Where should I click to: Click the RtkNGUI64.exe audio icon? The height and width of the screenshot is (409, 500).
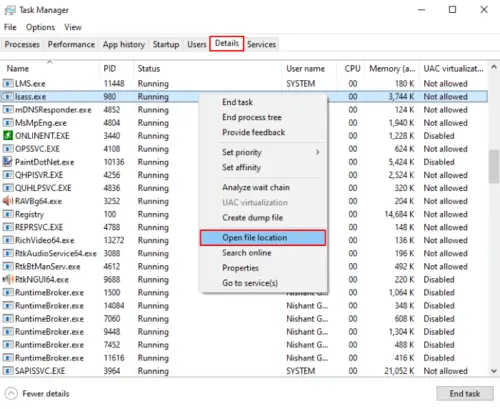point(8,279)
